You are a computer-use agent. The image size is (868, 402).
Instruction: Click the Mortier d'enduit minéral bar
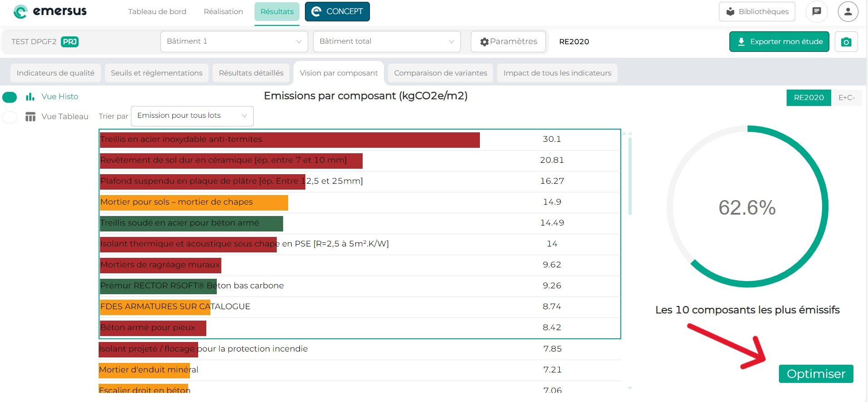(x=144, y=371)
